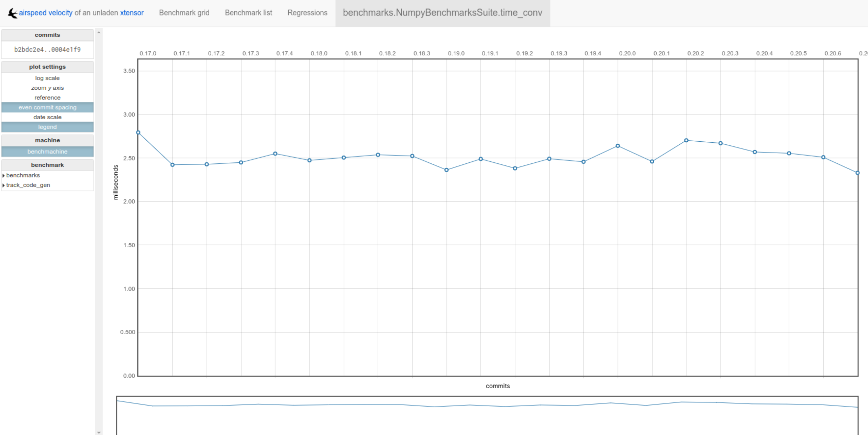
Task: Click the data point at version 0.19.0
Action: (446, 170)
